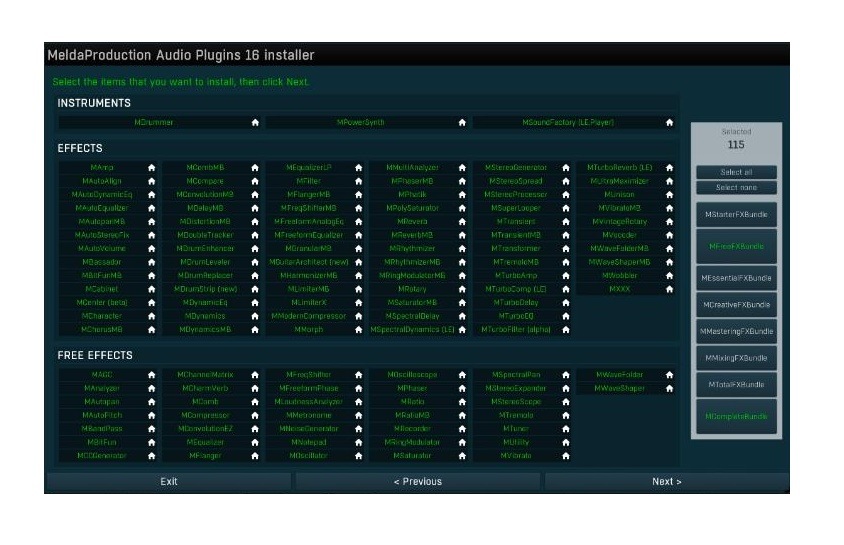Screen dimensions: 844x545
Task: Deselect MLimiterX from installation
Action: tap(308, 302)
